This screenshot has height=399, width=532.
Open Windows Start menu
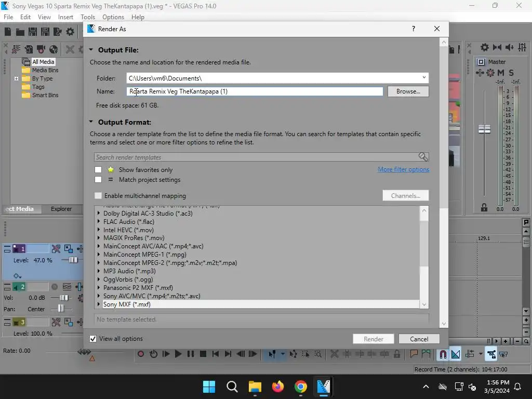click(209, 387)
